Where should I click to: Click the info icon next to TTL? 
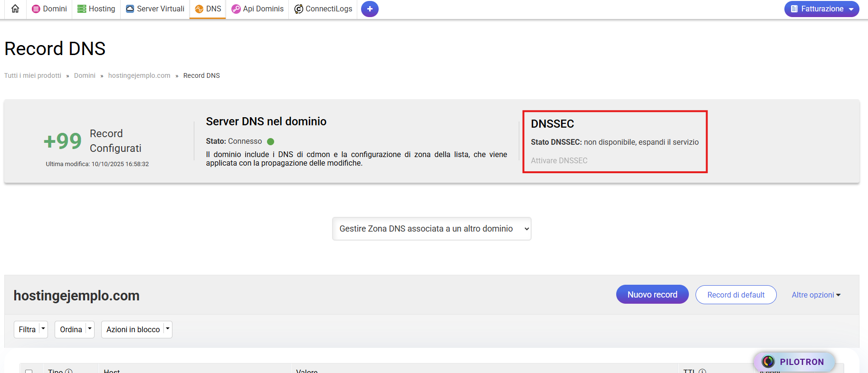[x=702, y=371]
